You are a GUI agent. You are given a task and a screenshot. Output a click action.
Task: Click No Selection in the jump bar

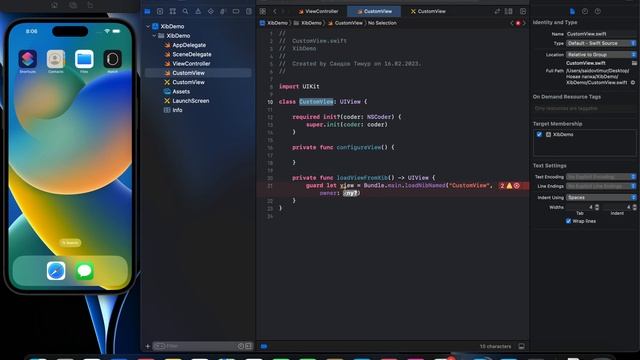click(x=382, y=23)
